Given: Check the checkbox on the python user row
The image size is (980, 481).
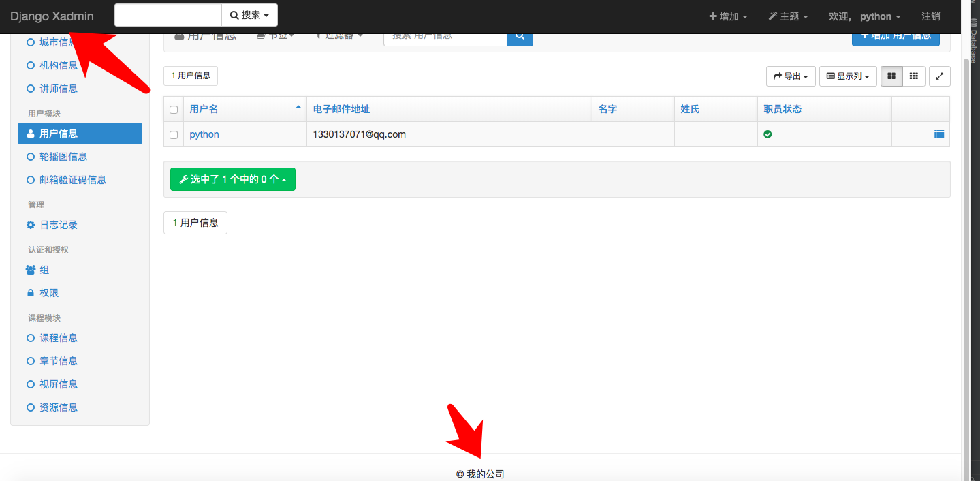Looking at the screenshot, I should (173, 134).
